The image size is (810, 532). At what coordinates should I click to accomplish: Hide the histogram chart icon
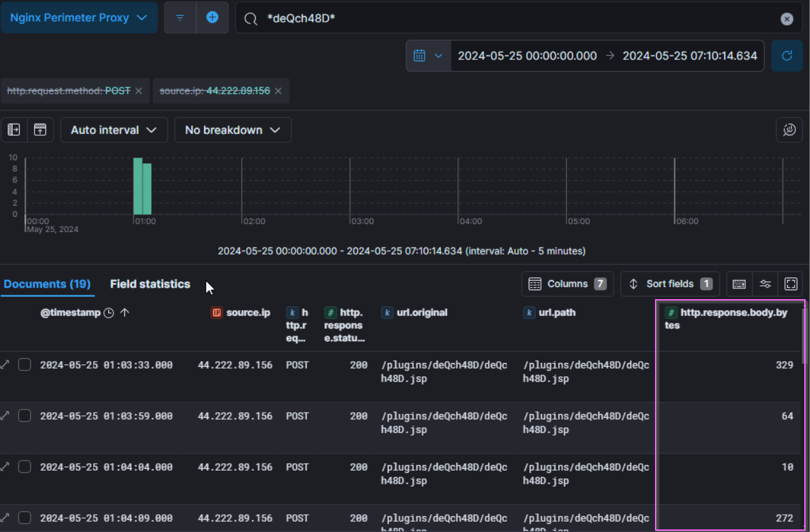click(40, 130)
